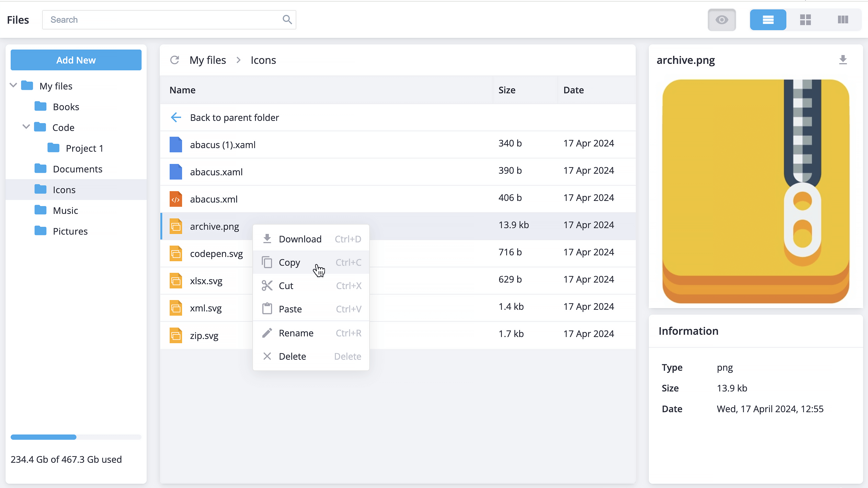
Task: Click the search magnifier icon
Action: [287, 20]
